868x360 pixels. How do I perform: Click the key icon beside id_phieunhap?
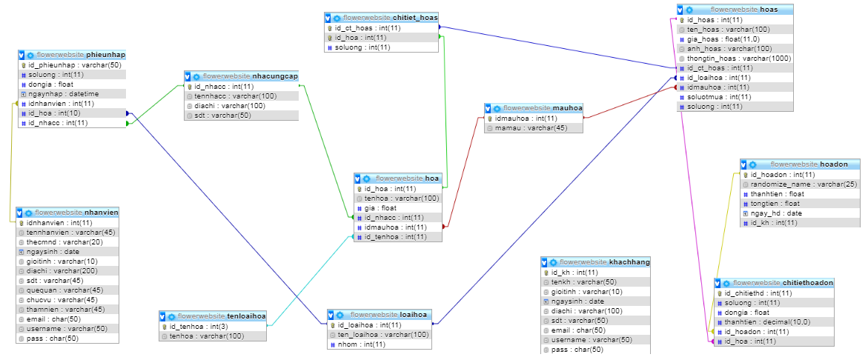(23, 65)
